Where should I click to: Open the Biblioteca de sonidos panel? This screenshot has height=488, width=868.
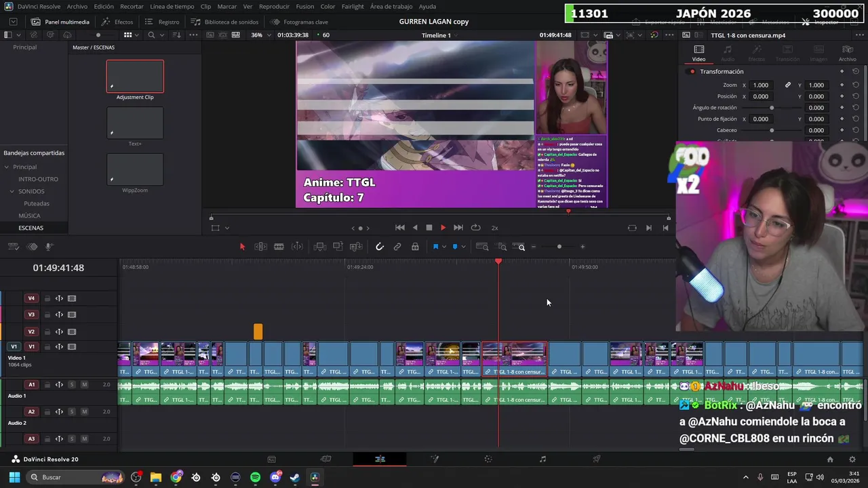point(224,22)
